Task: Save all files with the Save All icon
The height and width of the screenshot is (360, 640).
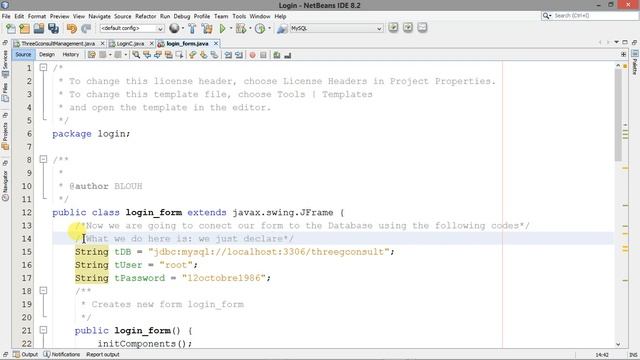Action: [x=53, y=29]
